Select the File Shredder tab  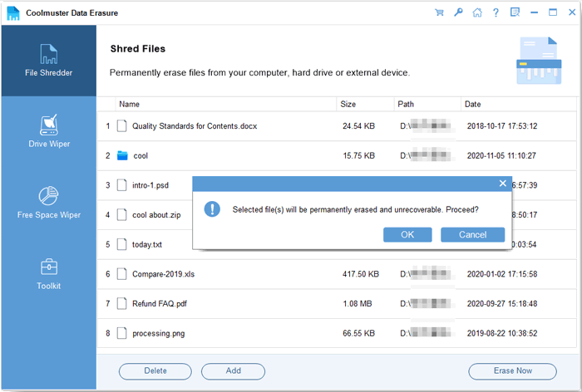point(49,61)
